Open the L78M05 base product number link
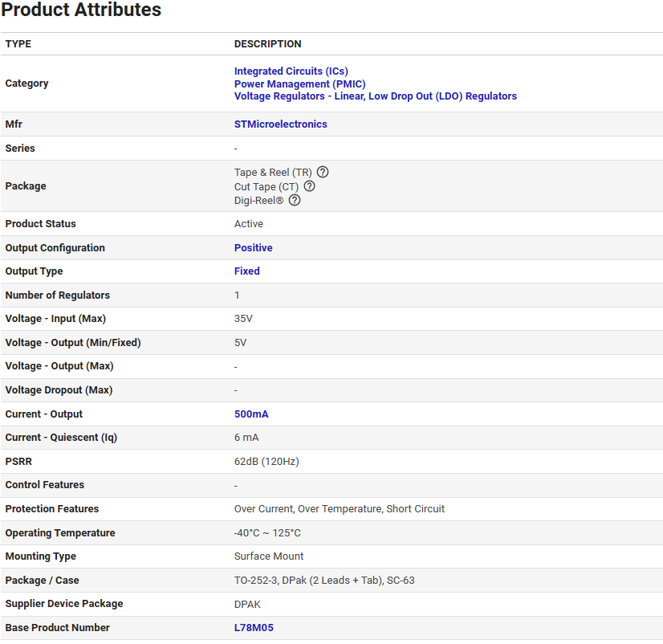Screen dimensions: 663x644 tap(254, 628)
